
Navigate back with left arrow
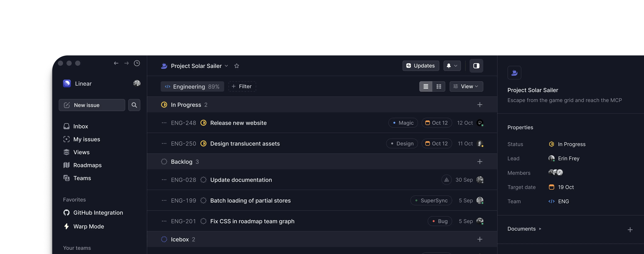pyautogui.click(x=116, y=63)
